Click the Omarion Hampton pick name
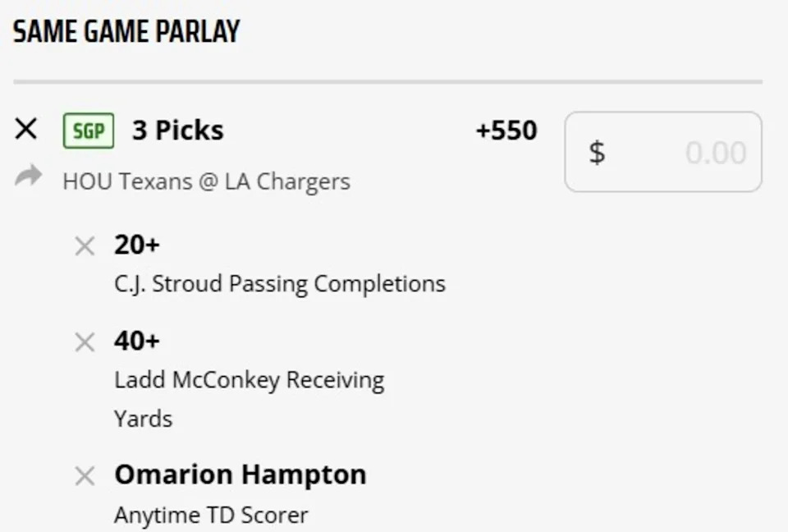 tap(240, 475)
